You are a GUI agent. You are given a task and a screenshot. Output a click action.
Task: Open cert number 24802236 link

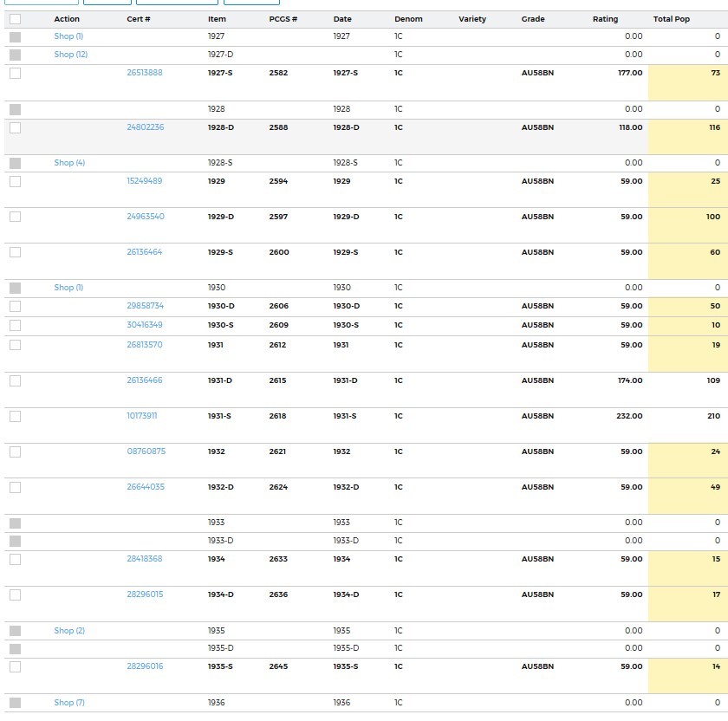(x=145, y=127)
